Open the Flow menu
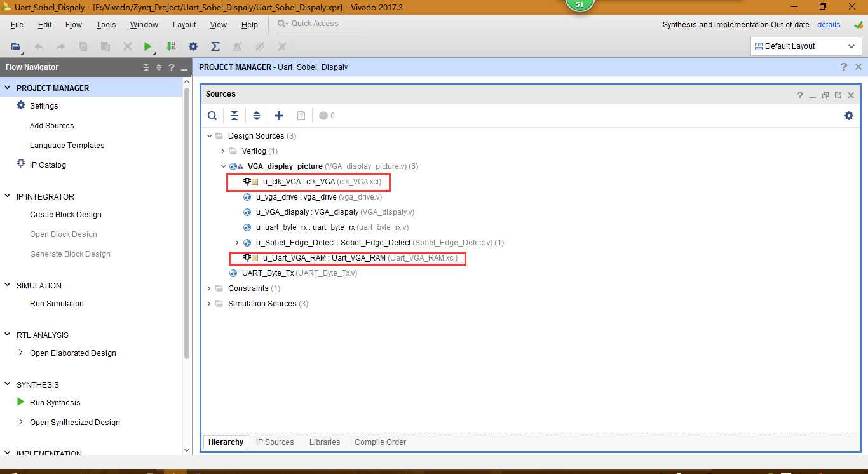Screen dimensions: 868x474 pyautogui.click(x=74, y=25)
